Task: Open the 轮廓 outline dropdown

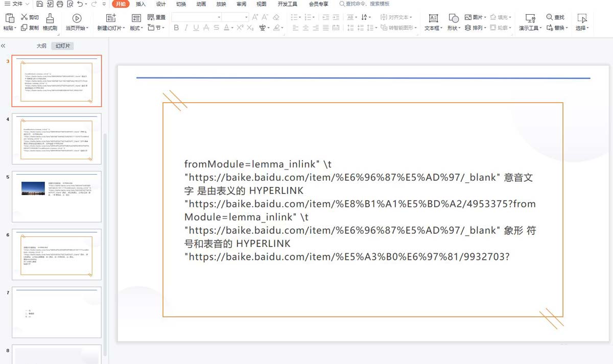Action: tap(501, 28)
